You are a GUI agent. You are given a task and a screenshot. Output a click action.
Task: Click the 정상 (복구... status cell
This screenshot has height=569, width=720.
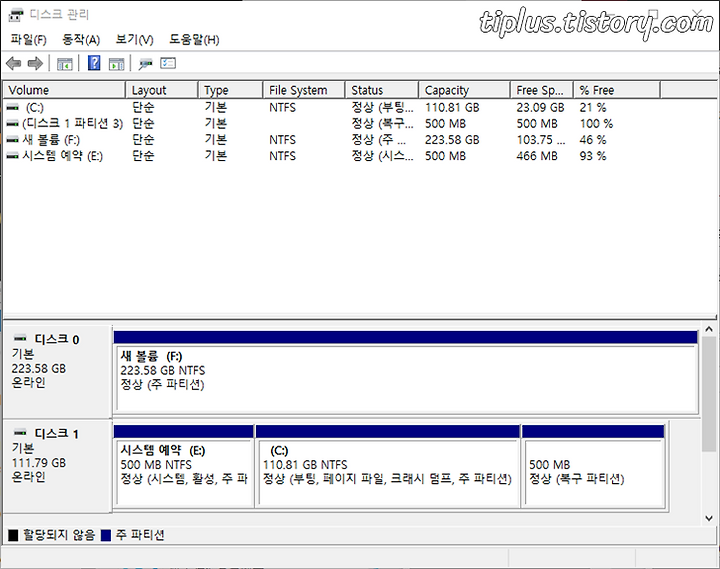[x=382, y=124]
